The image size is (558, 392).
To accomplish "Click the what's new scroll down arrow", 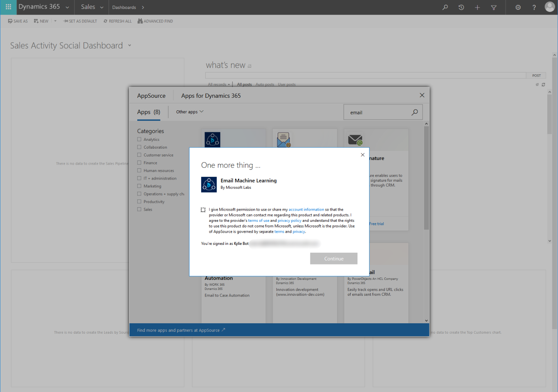I will (549, 241).
